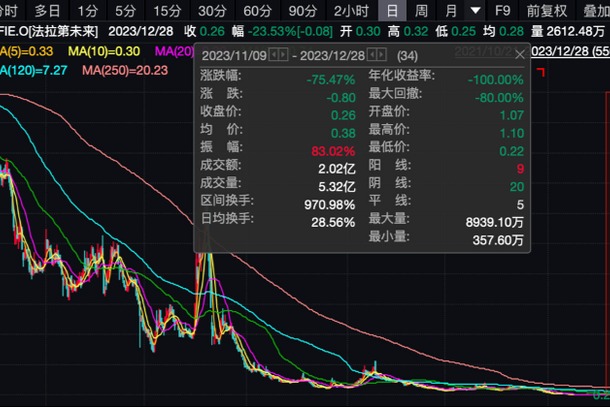The height and width of the screenshot is (407, 610).
Task: Click the volume 2612.48万 in quote header
Action: (575, 31)
